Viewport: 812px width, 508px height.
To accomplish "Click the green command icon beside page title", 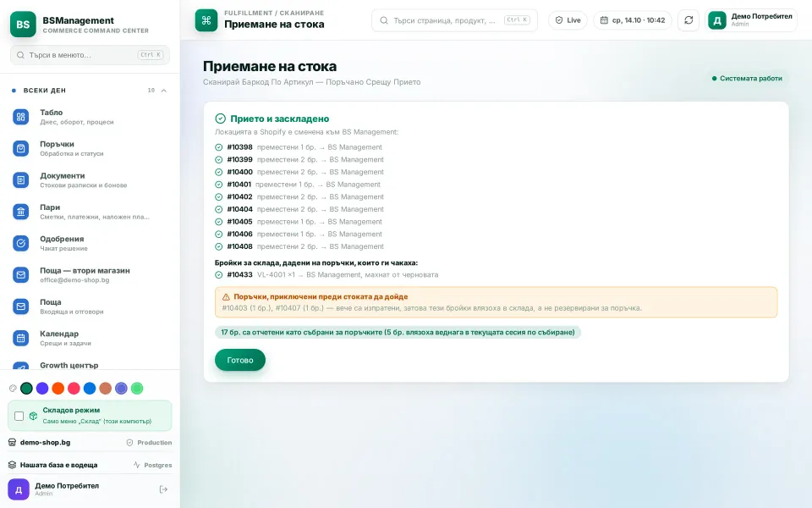I will pyautogui.click(x=206, y=20).
